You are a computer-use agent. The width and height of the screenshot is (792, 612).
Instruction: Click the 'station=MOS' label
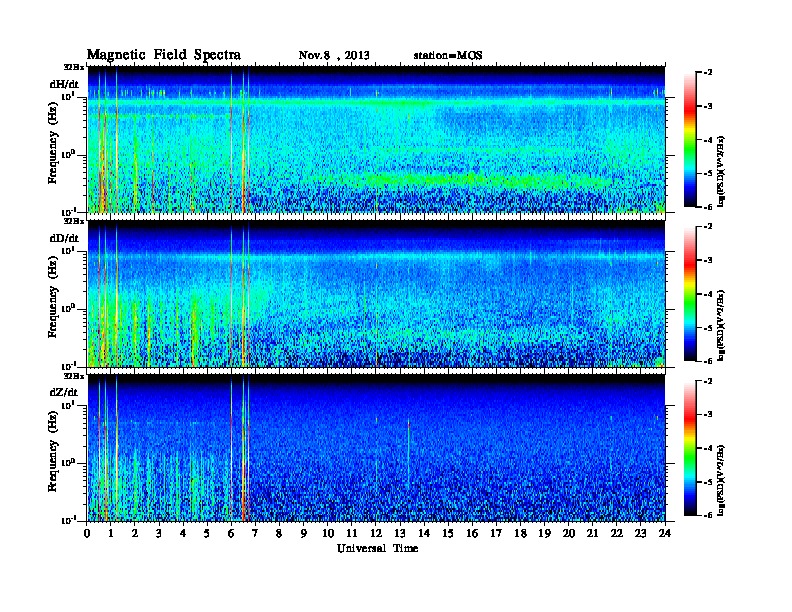coord(448,56)
